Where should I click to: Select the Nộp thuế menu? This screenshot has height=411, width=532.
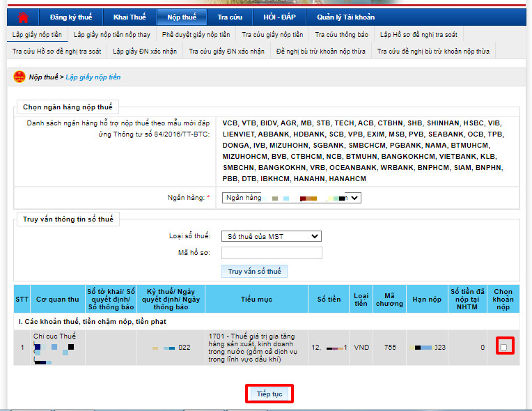[x=182, y=17]
